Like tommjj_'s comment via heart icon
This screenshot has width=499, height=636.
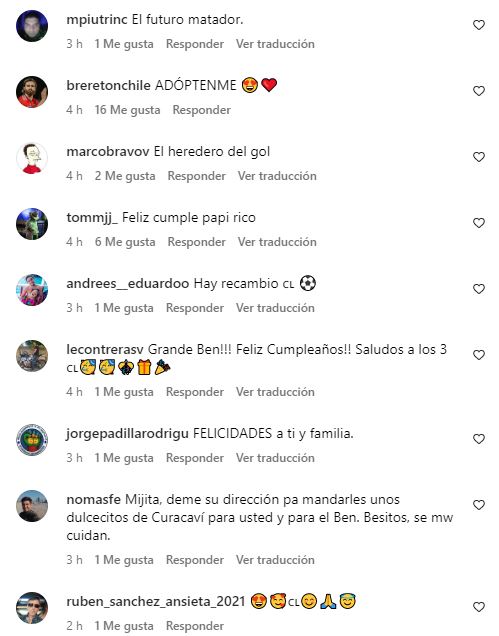[x=479, y=223]
